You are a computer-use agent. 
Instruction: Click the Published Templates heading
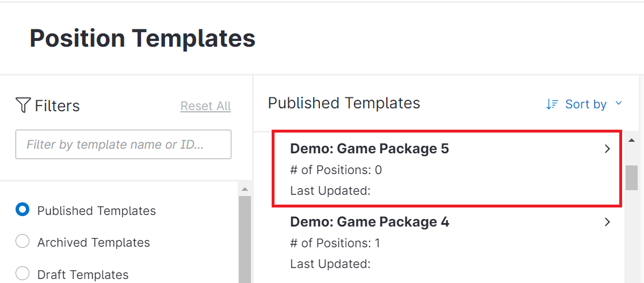[x=344, y=103]
